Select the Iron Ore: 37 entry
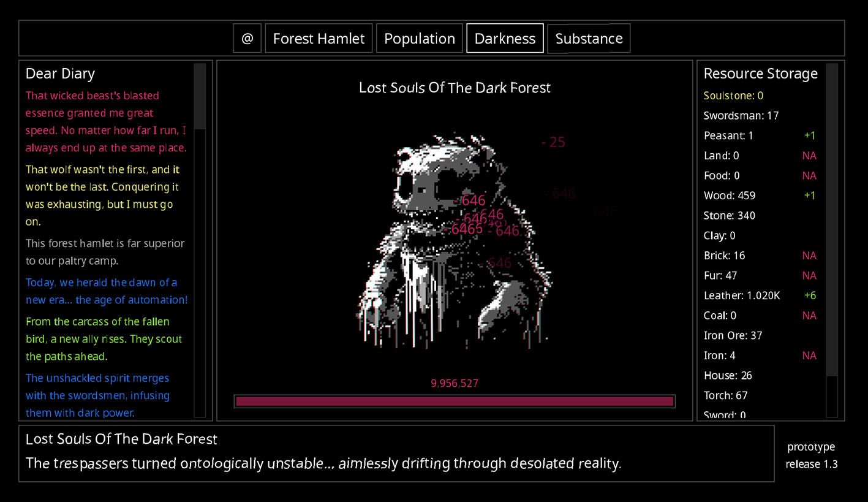Image resolution: width=868 pixels, height=502 pixels. (733, 335)
